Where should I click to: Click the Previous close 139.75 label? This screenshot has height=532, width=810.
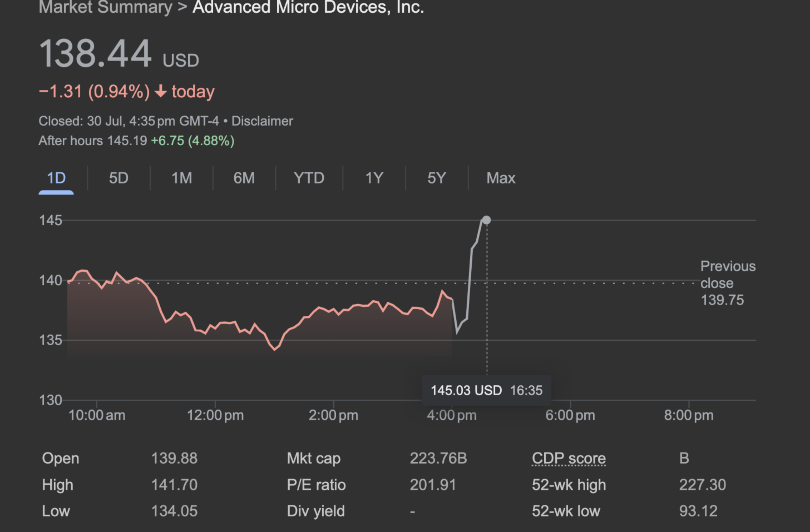click(x=728, y=283)
